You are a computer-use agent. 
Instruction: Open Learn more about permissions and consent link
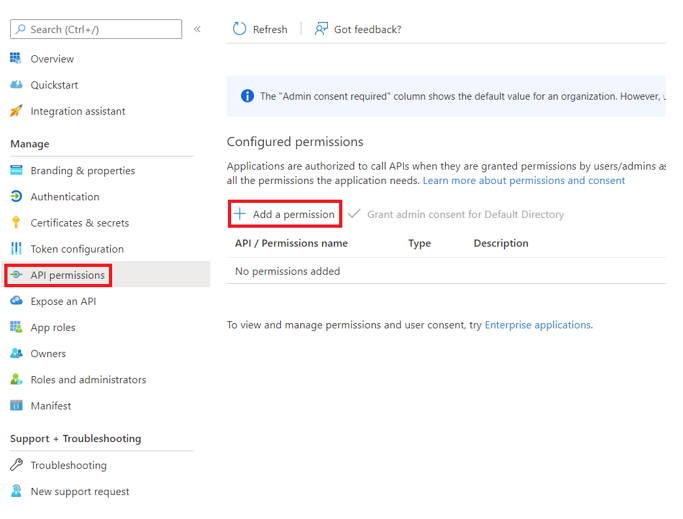pyautogui.click(x=524, y=180)
